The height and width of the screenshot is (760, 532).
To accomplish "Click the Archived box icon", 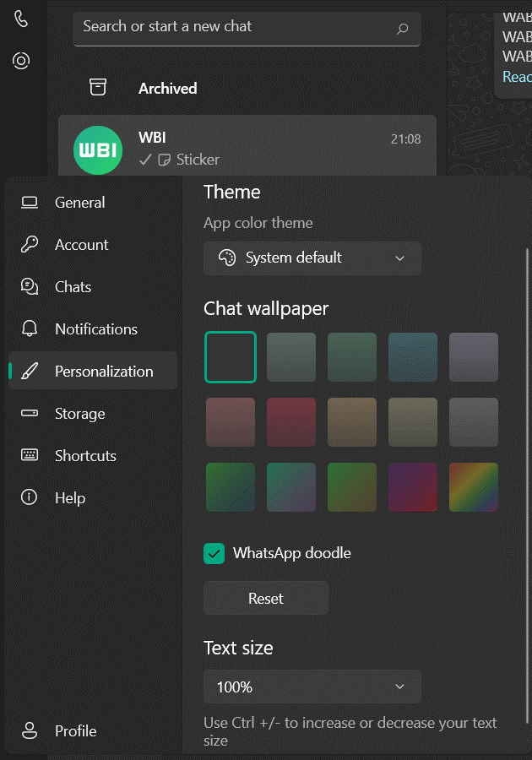I will [98, 87].
